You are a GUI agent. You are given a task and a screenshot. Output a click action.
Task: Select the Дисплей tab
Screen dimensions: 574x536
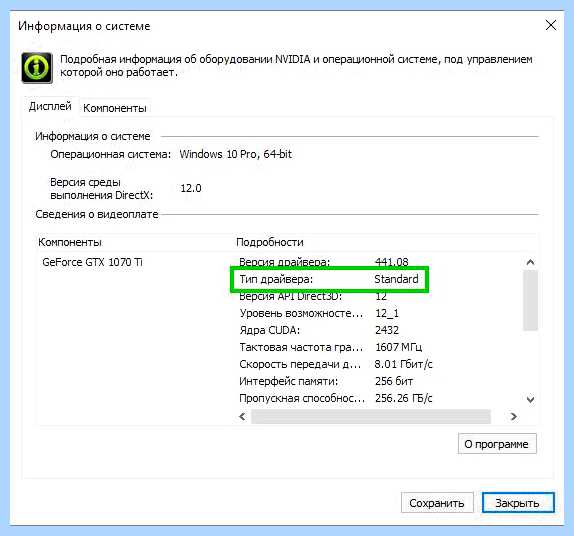pos(50,107)
